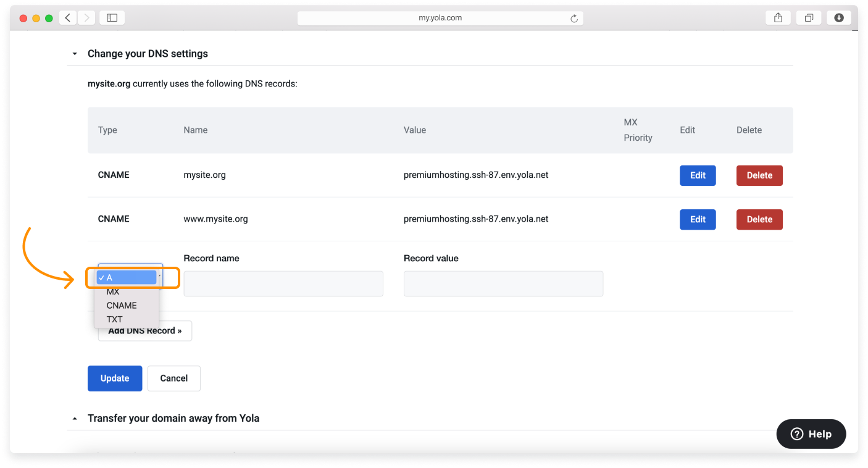Select MX from the record type list
Image resolution: width=868 pixels, height=468 pixels.
[113, 291]
